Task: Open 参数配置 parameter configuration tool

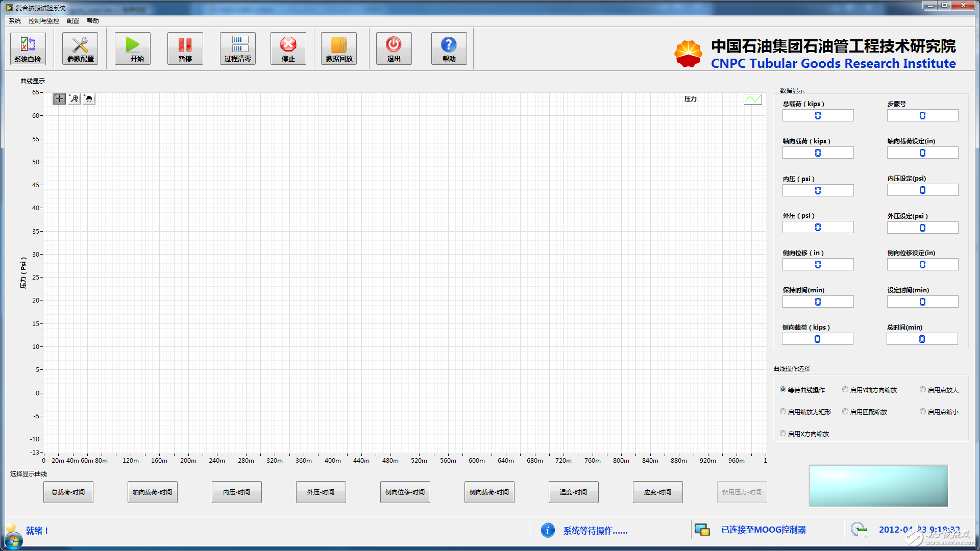Action: click(80, 48)
